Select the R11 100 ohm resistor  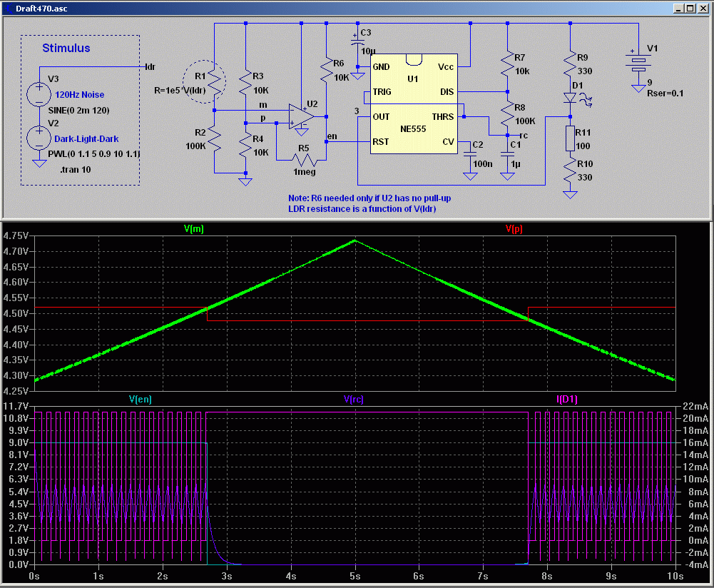click(570, 138)
